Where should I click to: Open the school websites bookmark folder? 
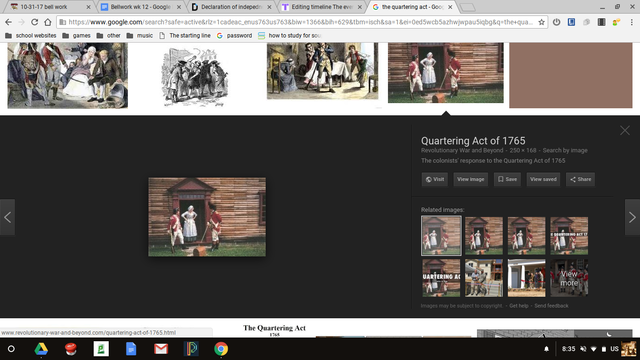click(31, 36)
